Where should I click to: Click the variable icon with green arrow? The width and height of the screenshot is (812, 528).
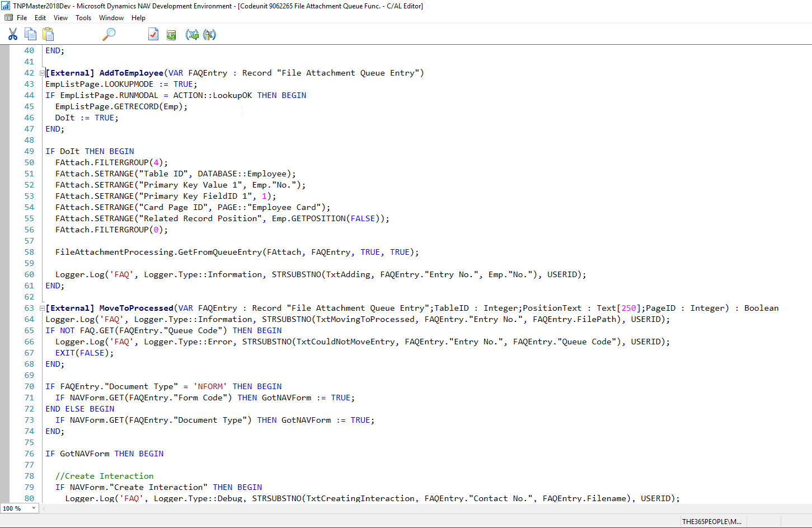point(192,35)
